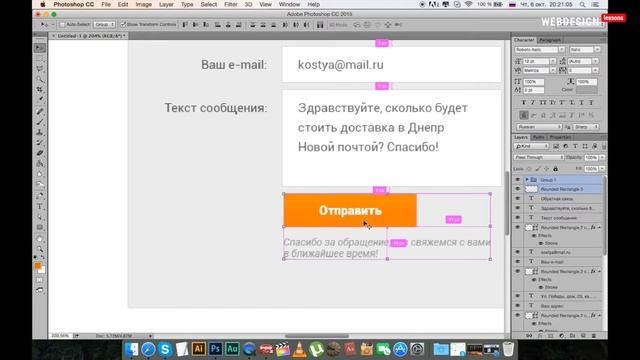This screenshot has width=640, height=360.
Task: Hide the Текст сообщения text layer
Action: tap(518, 218)
